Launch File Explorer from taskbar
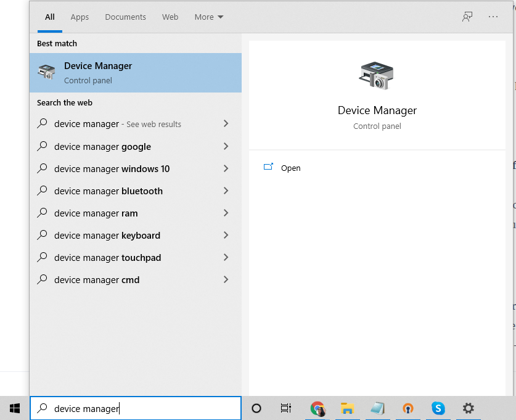The image size is (516, 420). coord(347,408)
